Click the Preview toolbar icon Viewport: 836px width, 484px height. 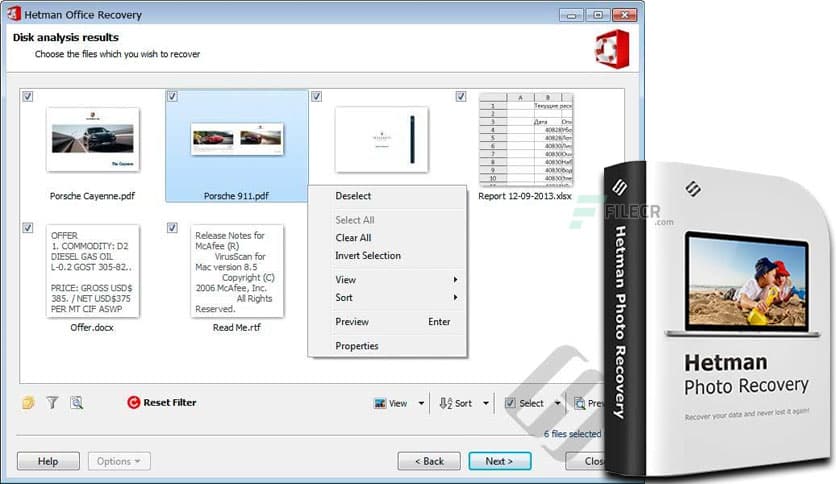(x=580, y=404)
